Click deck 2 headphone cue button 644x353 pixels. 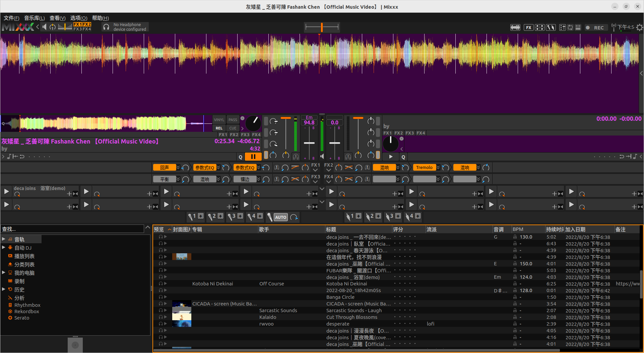click(348, 157)
